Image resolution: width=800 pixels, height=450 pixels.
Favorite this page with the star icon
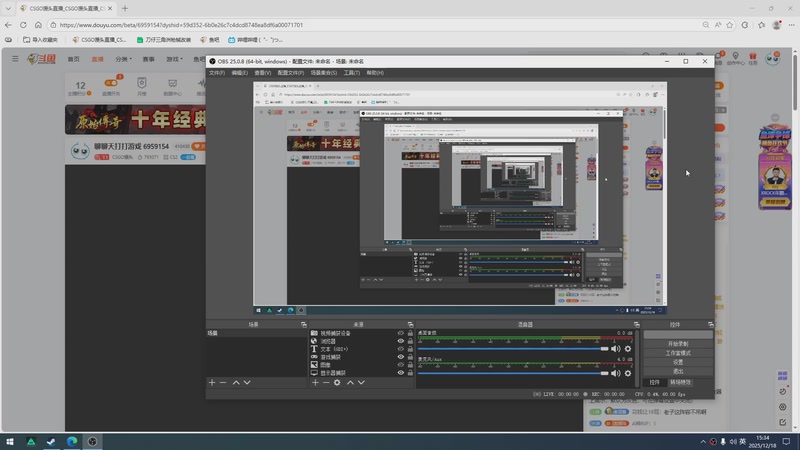click(x=730, y=24)
